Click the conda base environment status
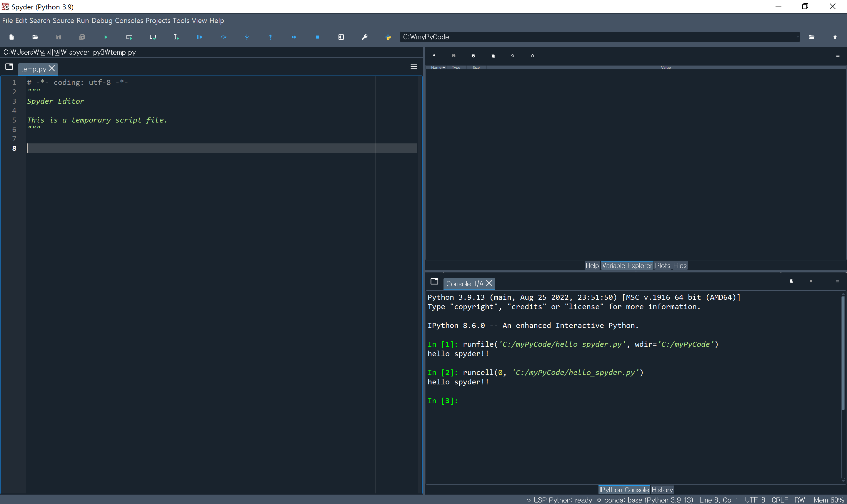The height and width of the screenshot is (504, 847). point(648,500)
